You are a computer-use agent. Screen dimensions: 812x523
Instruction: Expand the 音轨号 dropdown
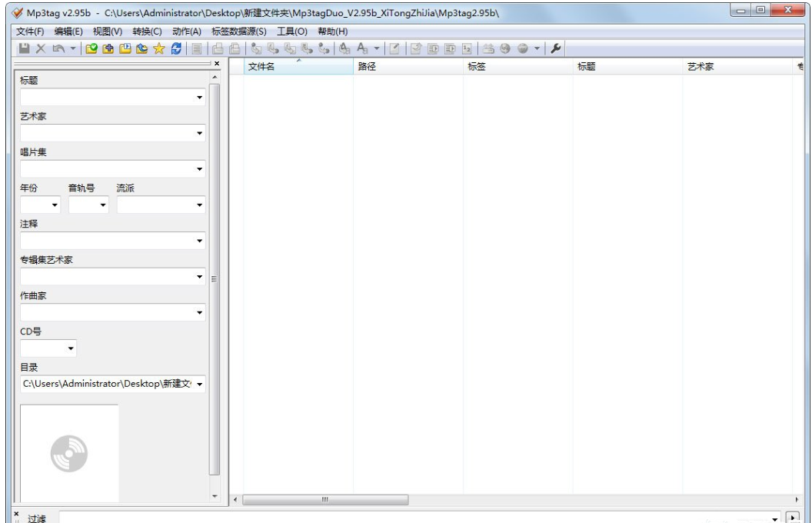pyautogui.click(x=102, y=205)
